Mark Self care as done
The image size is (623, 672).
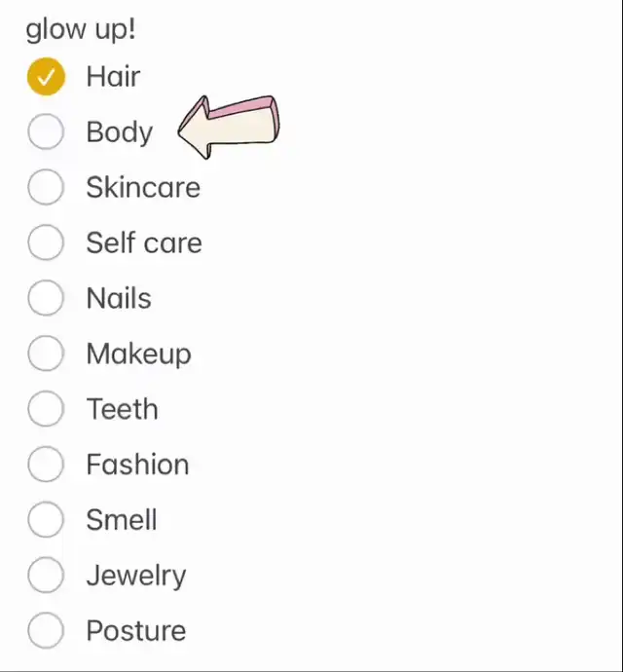coord(46,243)
